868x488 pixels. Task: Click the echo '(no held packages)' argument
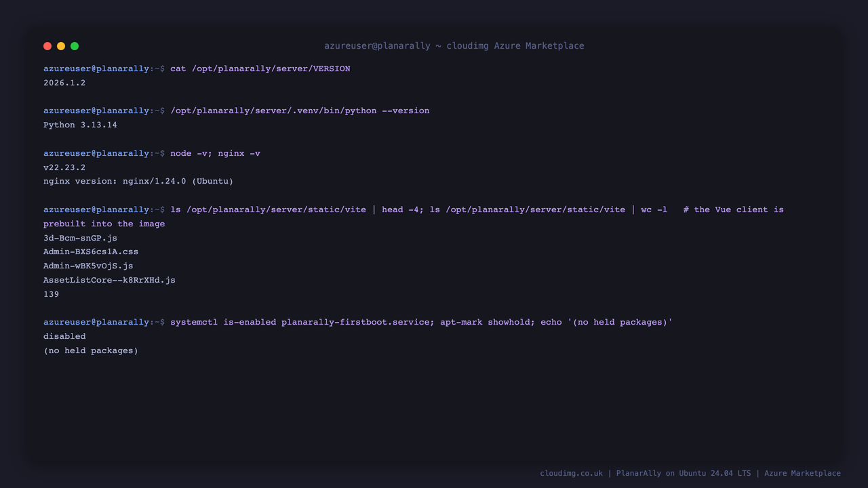pyautogui.click(x=620, y=322)
